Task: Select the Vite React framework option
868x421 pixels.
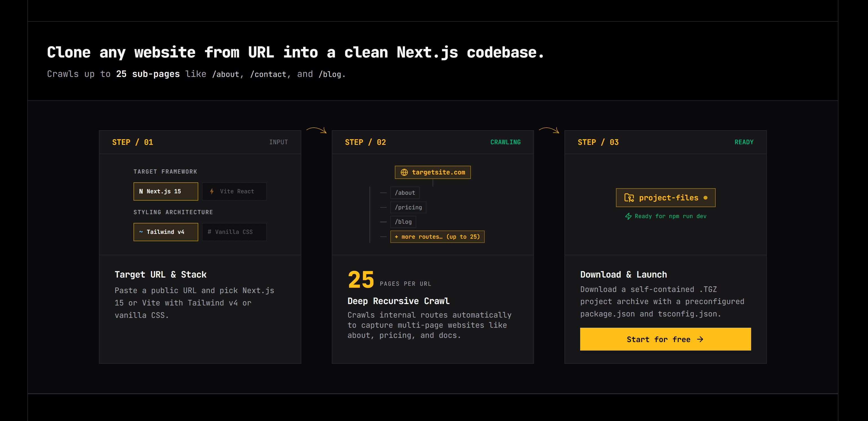Action: coord(234,191)
